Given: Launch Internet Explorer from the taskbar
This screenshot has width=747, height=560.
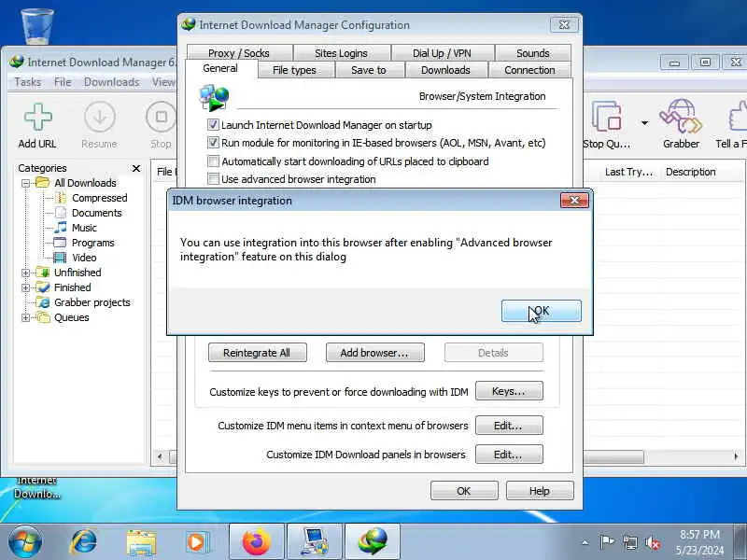Looking at the screenshot, I should coord(83,542).
